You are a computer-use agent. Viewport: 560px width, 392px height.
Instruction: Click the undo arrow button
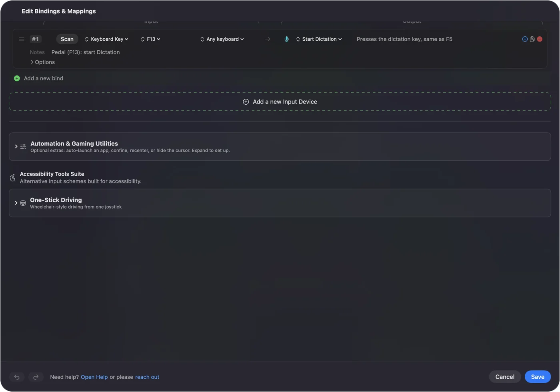[x=17, y=377]
